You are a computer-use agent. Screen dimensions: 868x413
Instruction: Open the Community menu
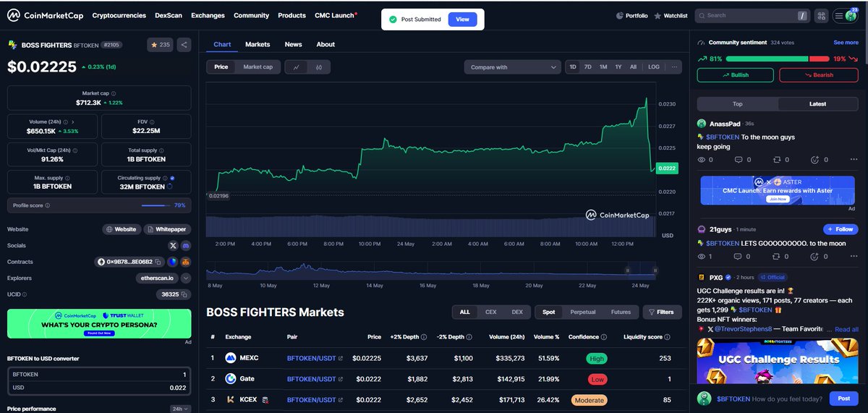point(251,15)
